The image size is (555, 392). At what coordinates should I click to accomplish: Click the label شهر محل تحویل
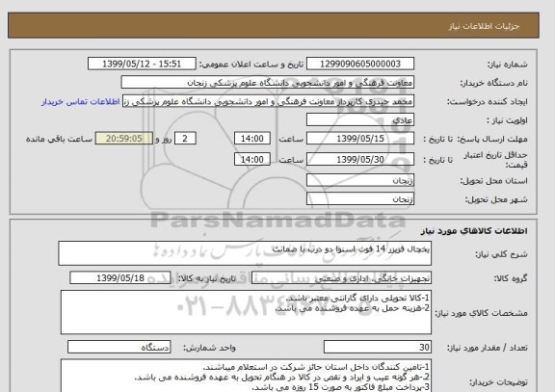point(496,200)
